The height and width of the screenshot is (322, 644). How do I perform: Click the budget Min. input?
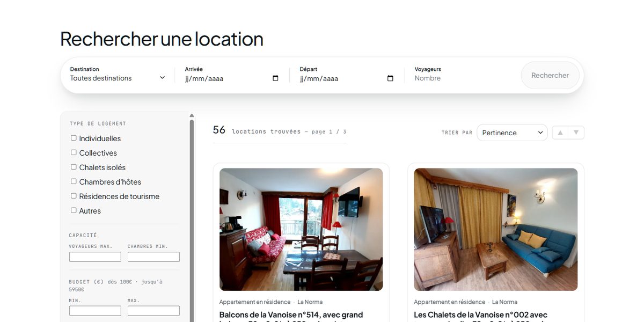pyautogui.click(x=95, y=311)
